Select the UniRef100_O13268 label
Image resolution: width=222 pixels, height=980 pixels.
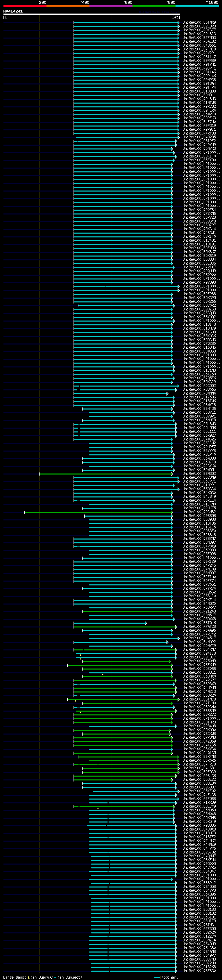tap(199, 967)
